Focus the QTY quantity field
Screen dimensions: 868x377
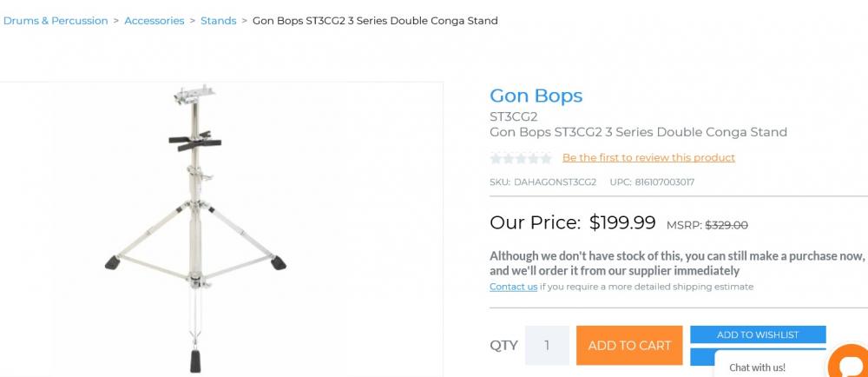click(x=547, y=345)
